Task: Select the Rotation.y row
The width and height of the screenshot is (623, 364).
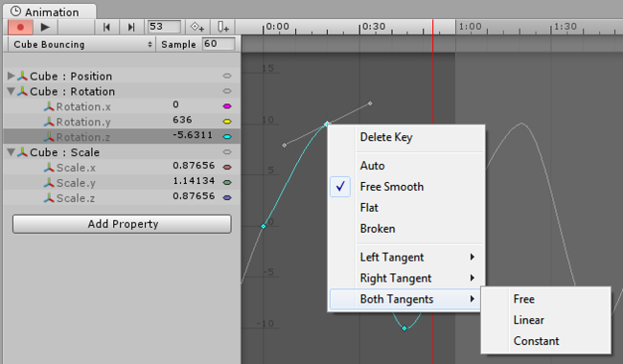Action: [x=122, y=122]
